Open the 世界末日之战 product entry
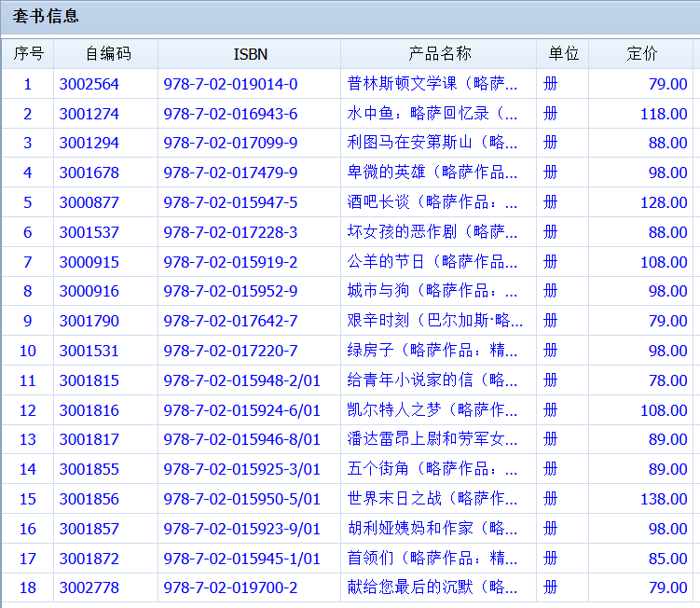Screen dimensions: 700x608 [432, 499]
